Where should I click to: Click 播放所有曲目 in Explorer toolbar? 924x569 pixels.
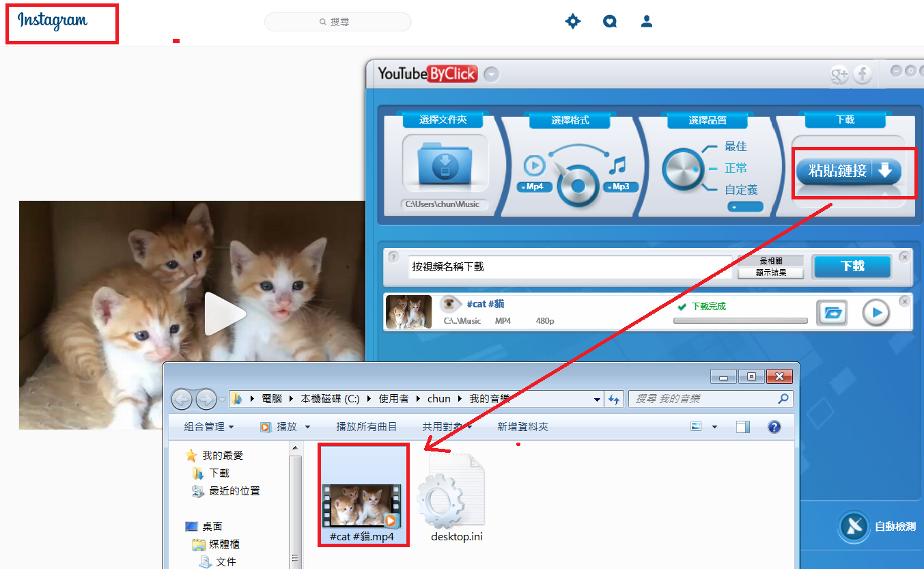point(366,427)
